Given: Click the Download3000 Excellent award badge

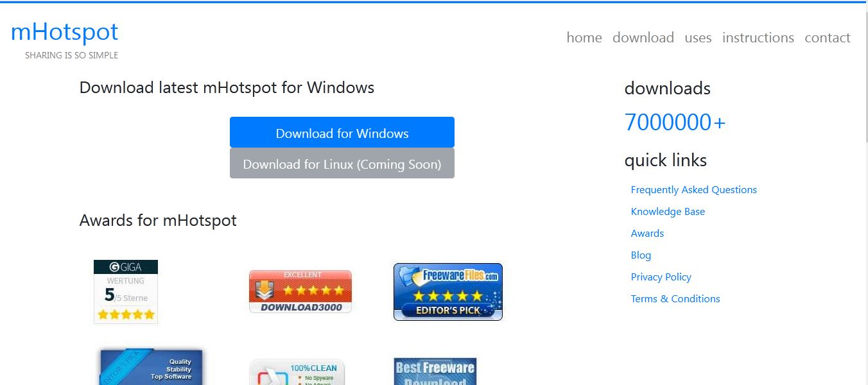Looking at the screenshot, I should point(300,292).
